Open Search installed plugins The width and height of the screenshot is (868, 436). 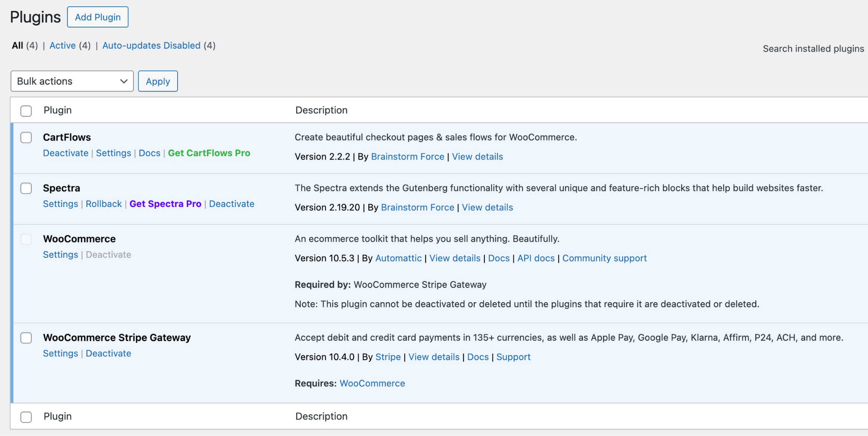coord(813,48)
